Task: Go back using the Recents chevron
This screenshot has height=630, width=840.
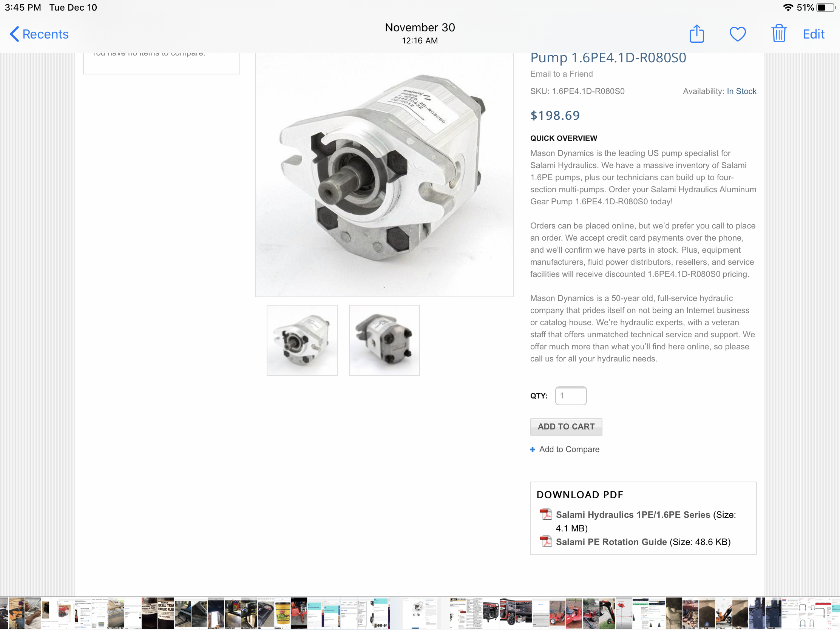Action: point(14,34)
